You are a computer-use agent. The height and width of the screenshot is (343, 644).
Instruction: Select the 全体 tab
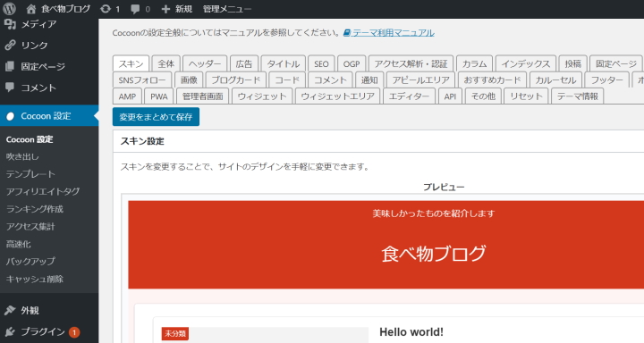(166, 63)
